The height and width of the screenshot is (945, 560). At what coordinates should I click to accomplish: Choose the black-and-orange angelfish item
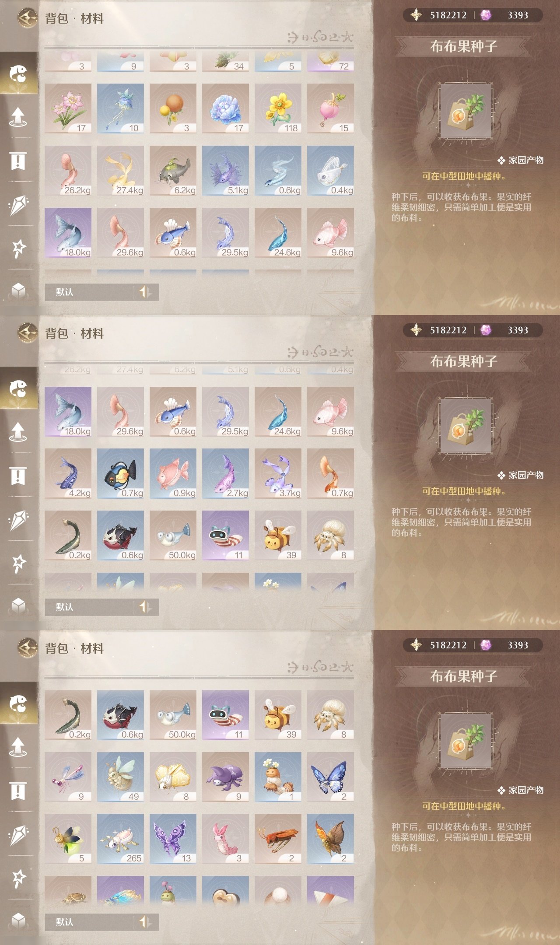(x=120, y=473)
